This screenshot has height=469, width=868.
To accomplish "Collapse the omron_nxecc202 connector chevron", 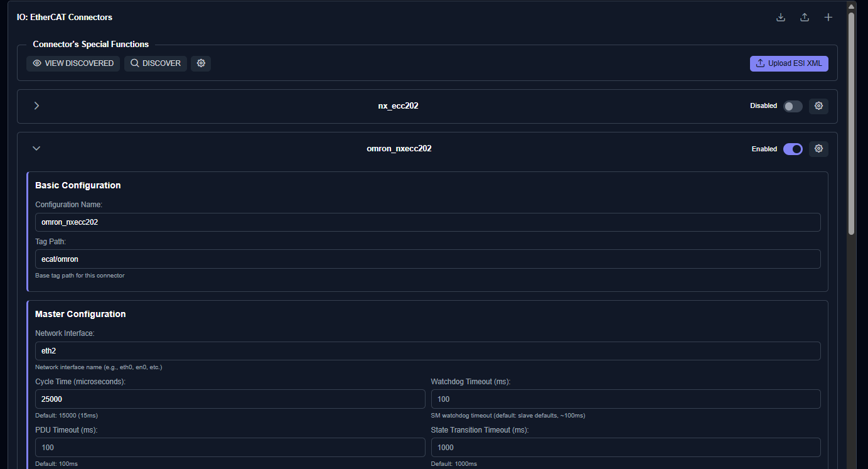I will pos(36,149).
